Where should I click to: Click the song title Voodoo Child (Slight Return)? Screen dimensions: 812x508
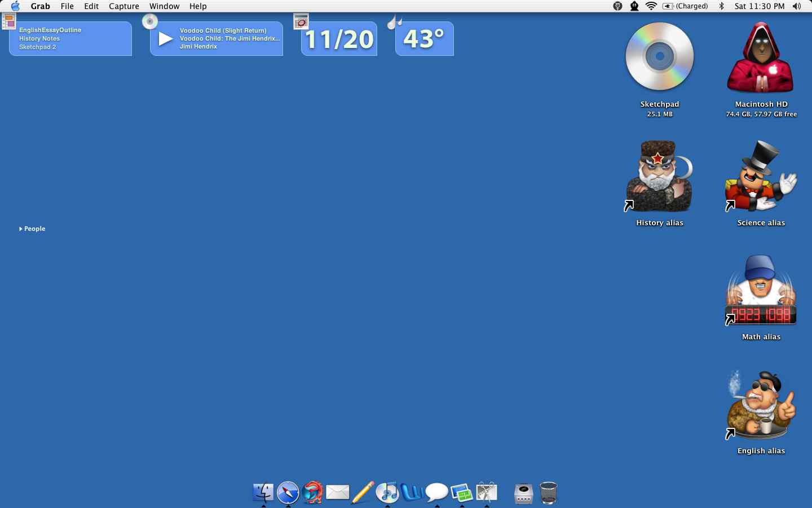[x=223, y=30]
